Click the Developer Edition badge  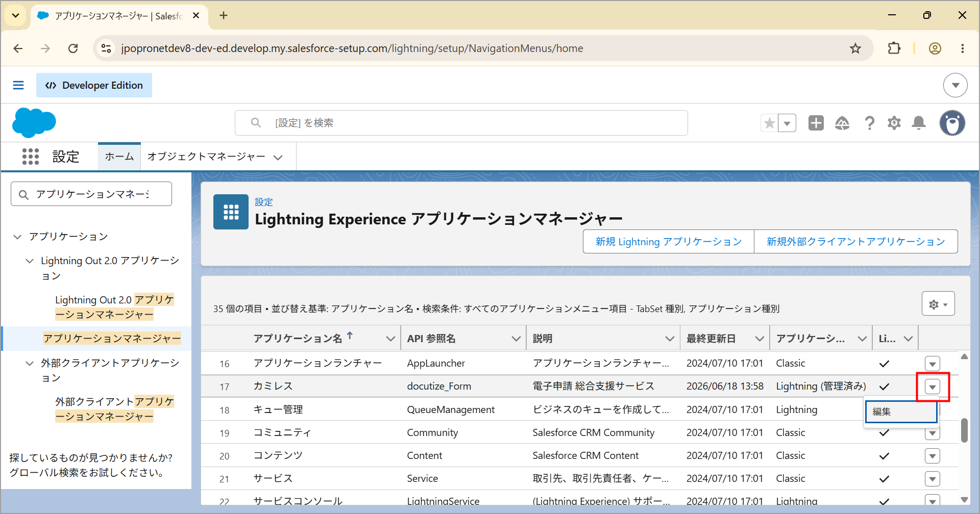point(94,85)
